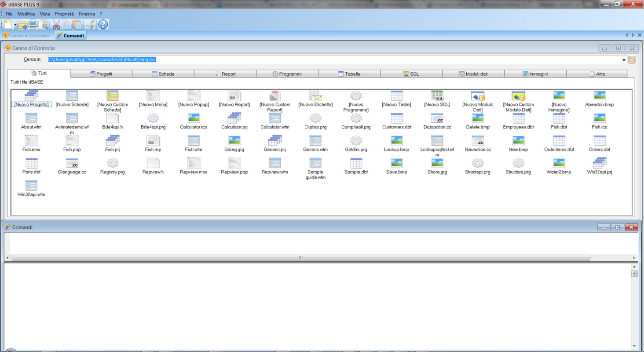Select the Programmi tab
644x352 pixels.
(287, 74)
